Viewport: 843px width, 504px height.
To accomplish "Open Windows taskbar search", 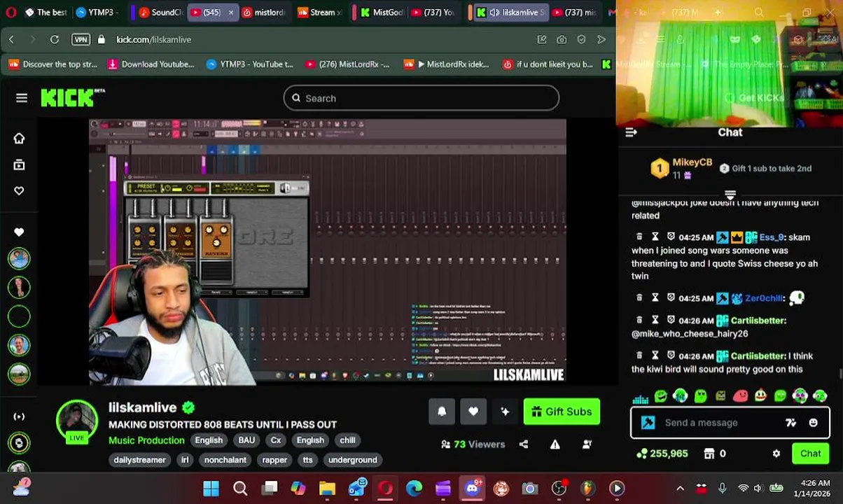I will click(x=240, y=488).
